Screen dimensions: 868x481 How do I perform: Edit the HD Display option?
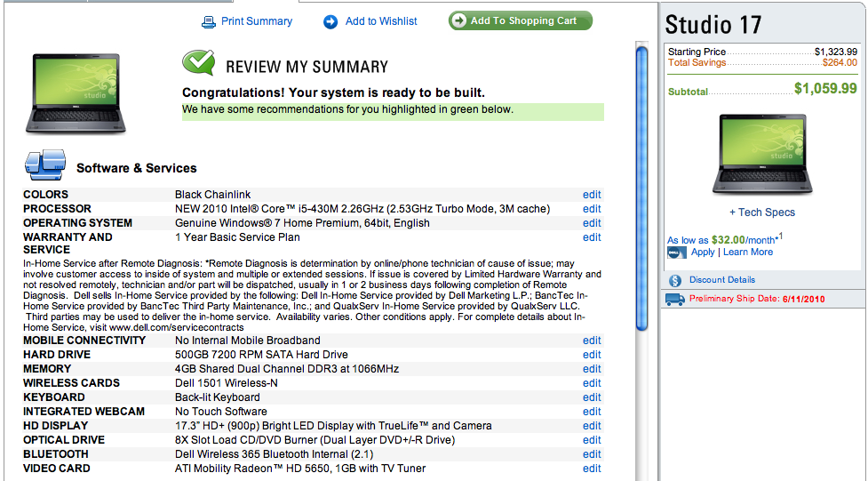(591, 426)
